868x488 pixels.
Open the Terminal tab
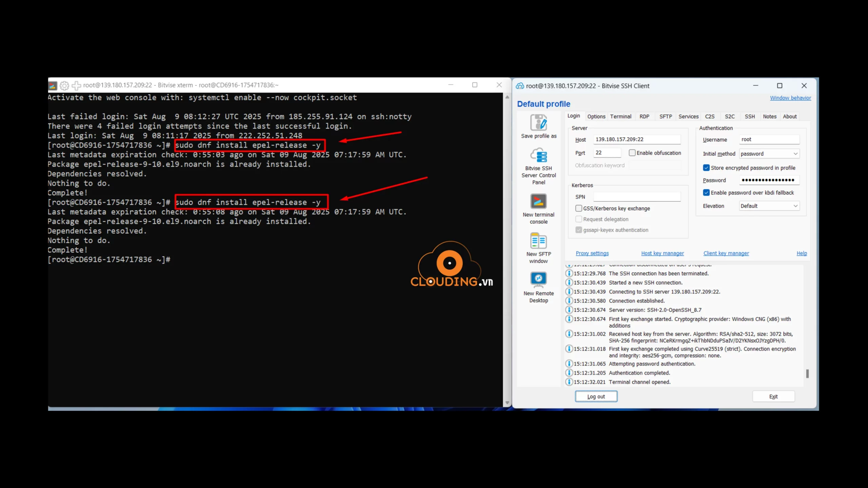point(620,117)
